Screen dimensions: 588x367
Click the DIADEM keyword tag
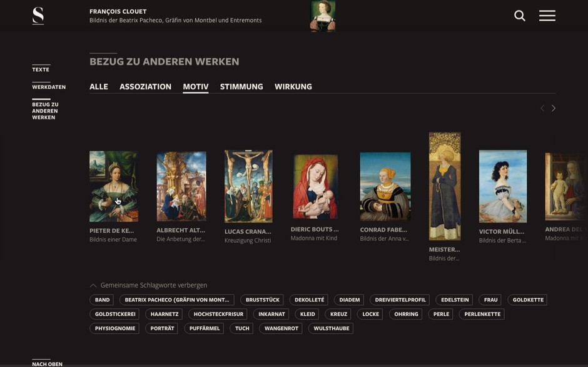tap(350, 300)
